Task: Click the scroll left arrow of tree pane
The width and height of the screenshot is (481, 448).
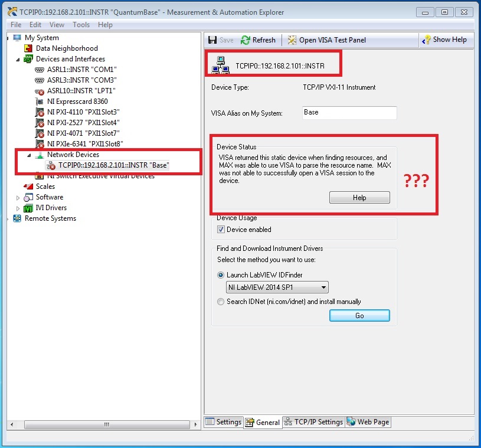Action: 12,424
